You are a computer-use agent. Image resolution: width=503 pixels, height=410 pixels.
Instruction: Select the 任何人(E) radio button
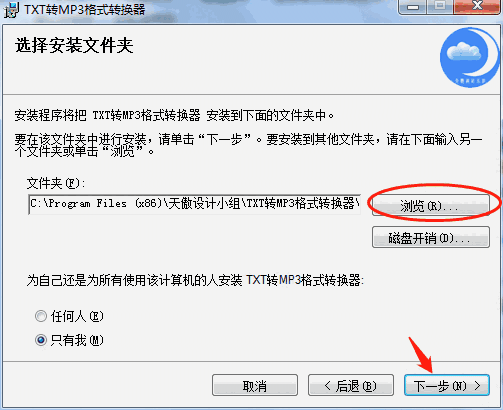click(x=41, y=316)
